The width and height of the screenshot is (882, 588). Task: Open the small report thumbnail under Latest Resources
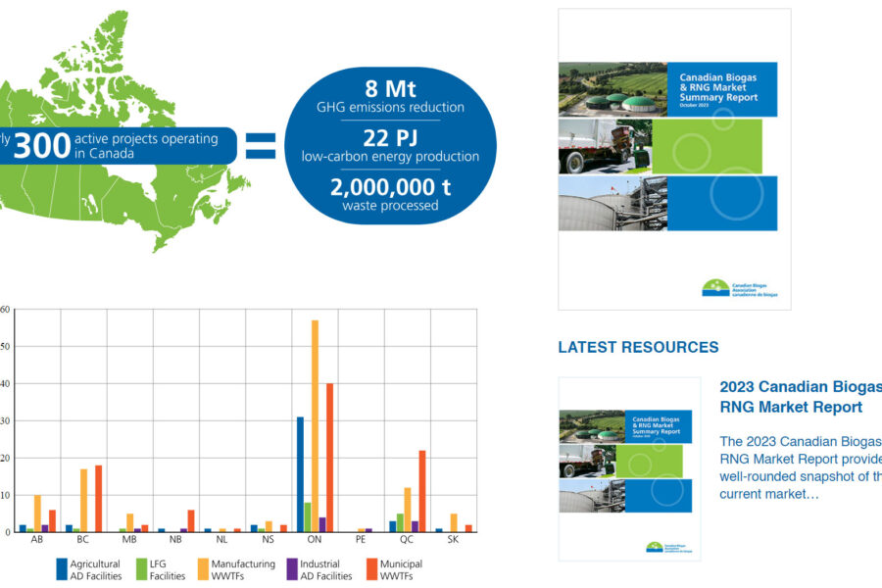(x=629, y=468)
